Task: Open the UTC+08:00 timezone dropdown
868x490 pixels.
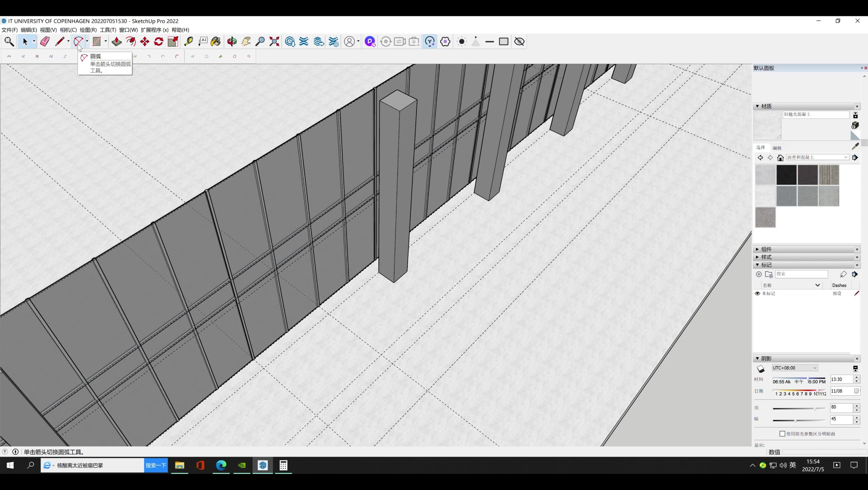Action: click(x=795, y=368)
